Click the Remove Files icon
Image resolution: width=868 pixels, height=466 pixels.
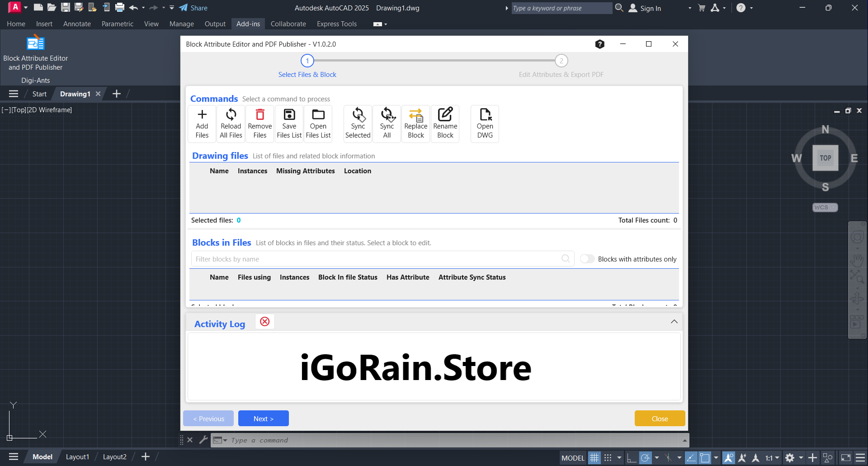pyautogui.click(x=259, y=124)
